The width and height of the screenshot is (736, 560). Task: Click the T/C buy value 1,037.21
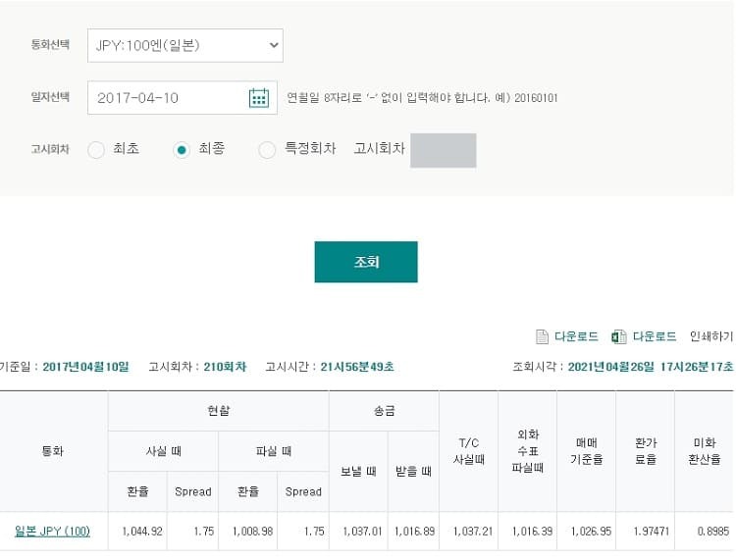point(473,531)
